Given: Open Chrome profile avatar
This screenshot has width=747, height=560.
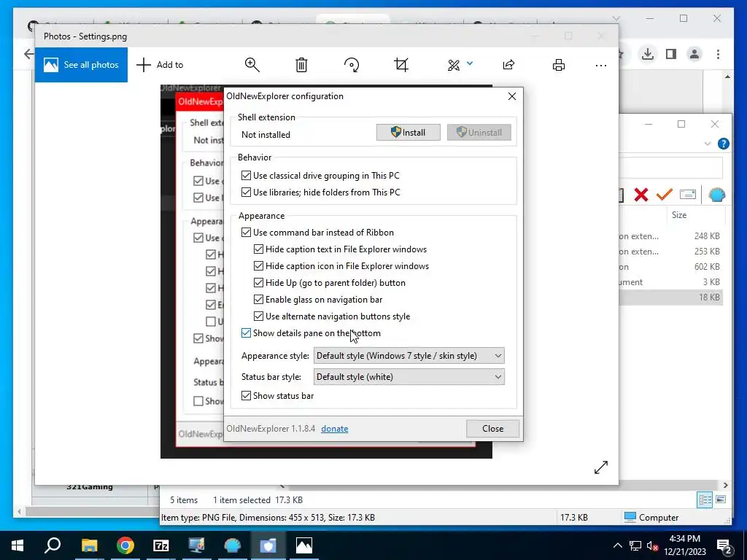Looking at the screenshot, I should [x=694, y=54].
